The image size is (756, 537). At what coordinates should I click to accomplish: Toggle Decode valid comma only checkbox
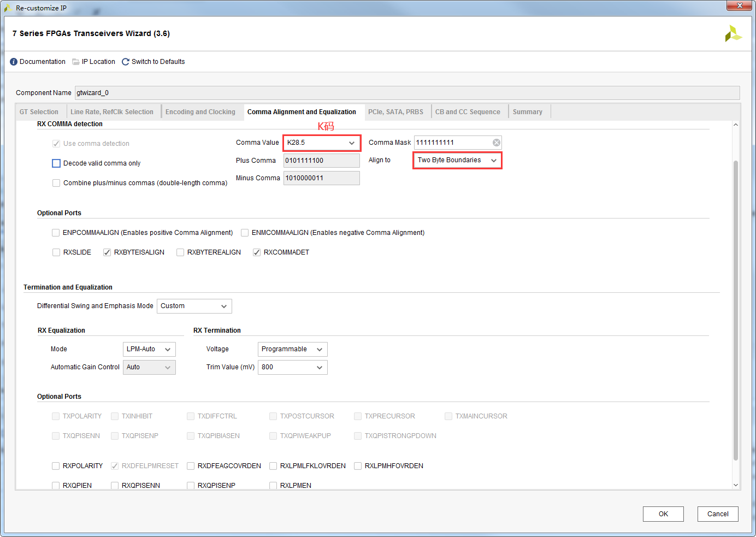[56, 163]
